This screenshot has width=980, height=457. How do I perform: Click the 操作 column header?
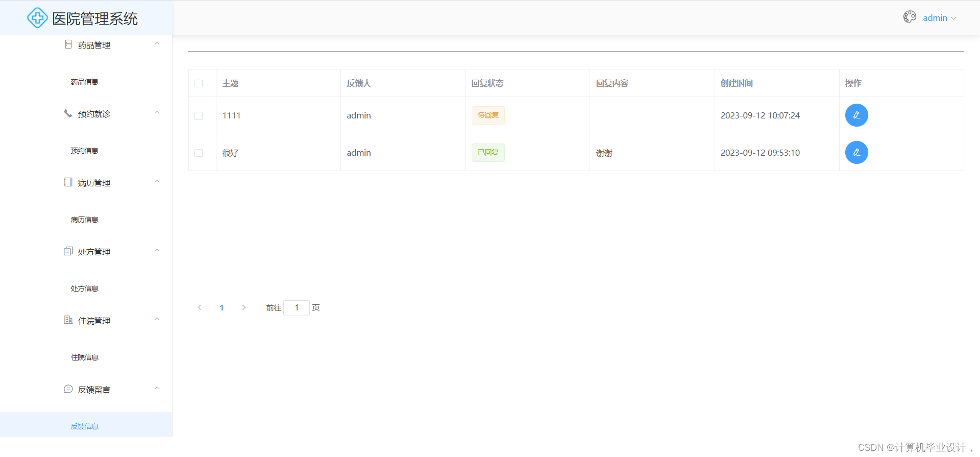coord(853,83)
